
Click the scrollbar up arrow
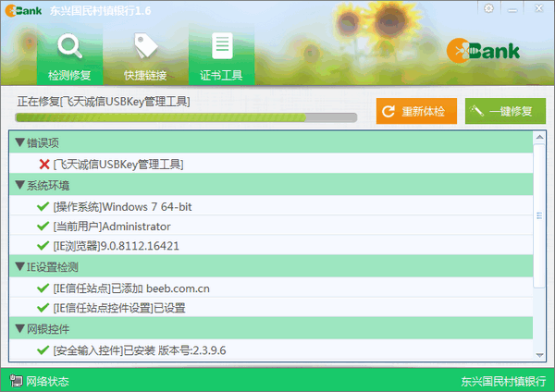pyautogui.click(x=539, y=137)
